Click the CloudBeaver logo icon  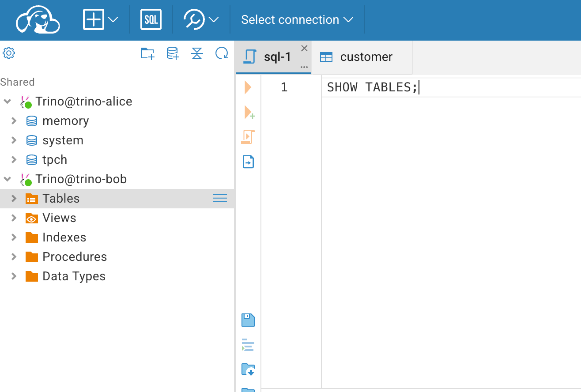coord(38,20)
